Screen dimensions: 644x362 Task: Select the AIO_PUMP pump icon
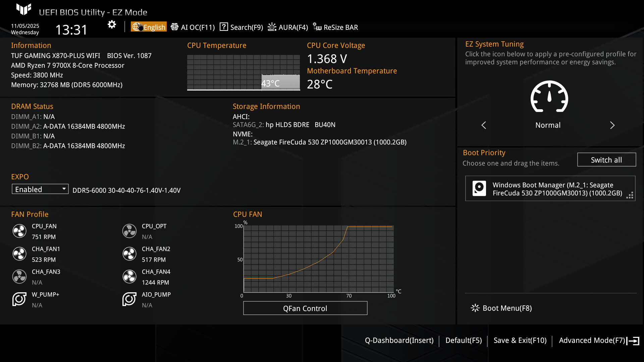[129, 299]
